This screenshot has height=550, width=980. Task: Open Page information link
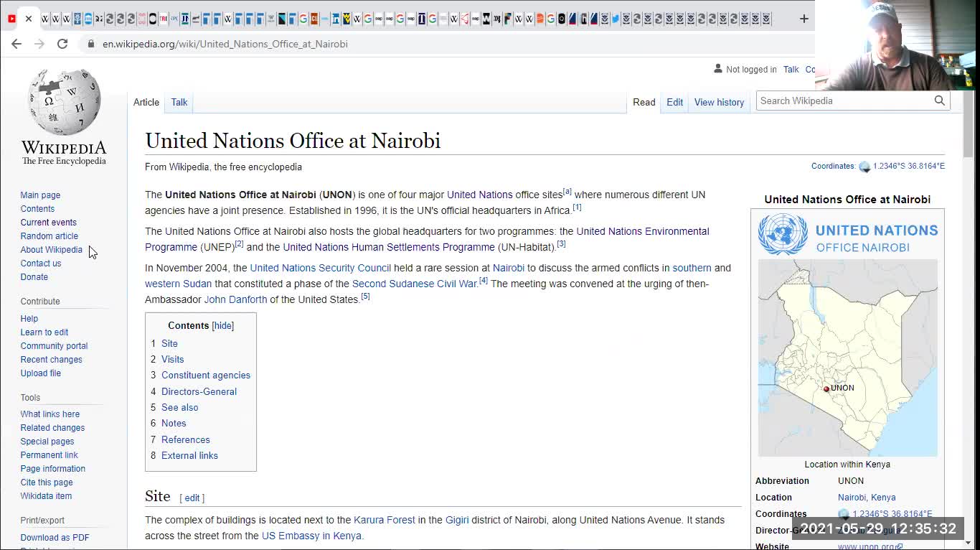(53, 469)
